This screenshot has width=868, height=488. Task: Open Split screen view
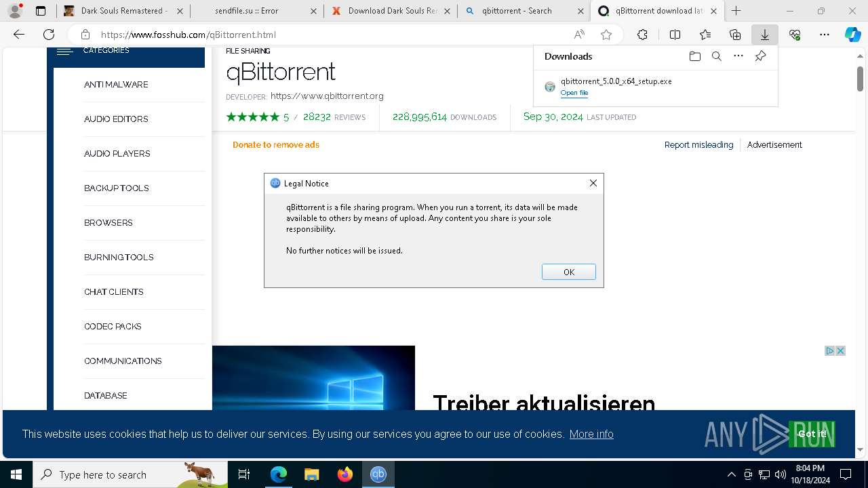[x=675, y=35]
